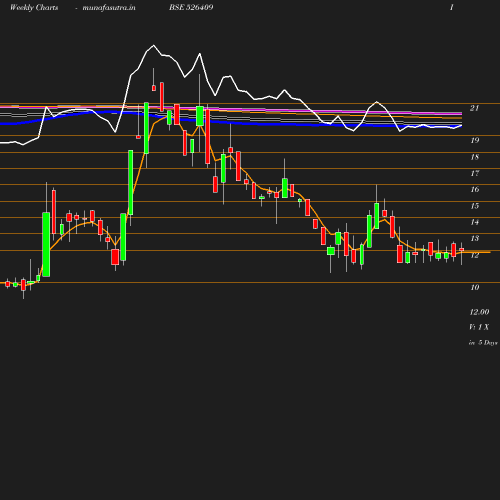
Task: Click the 'munafasutra.in' label
Action: [109, 7]
